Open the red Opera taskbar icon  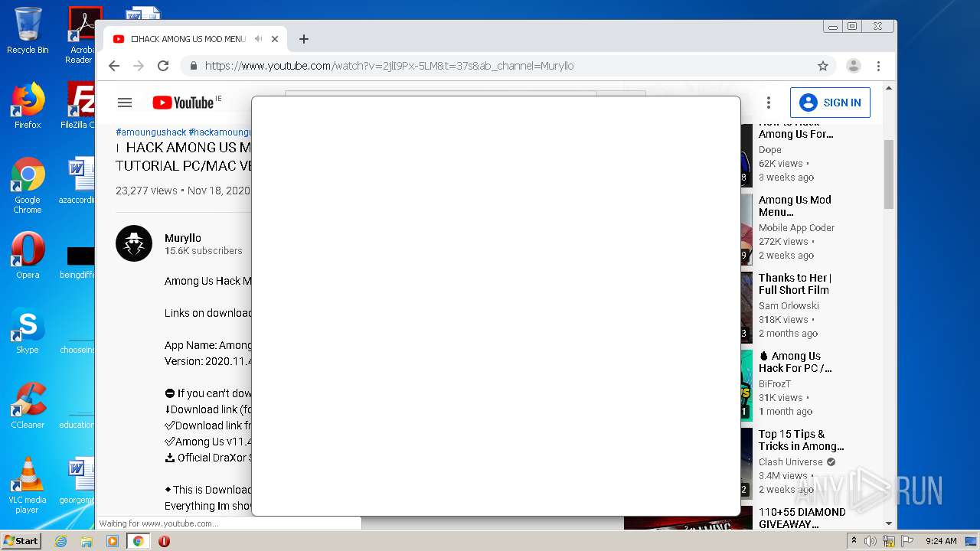[164, 541]
